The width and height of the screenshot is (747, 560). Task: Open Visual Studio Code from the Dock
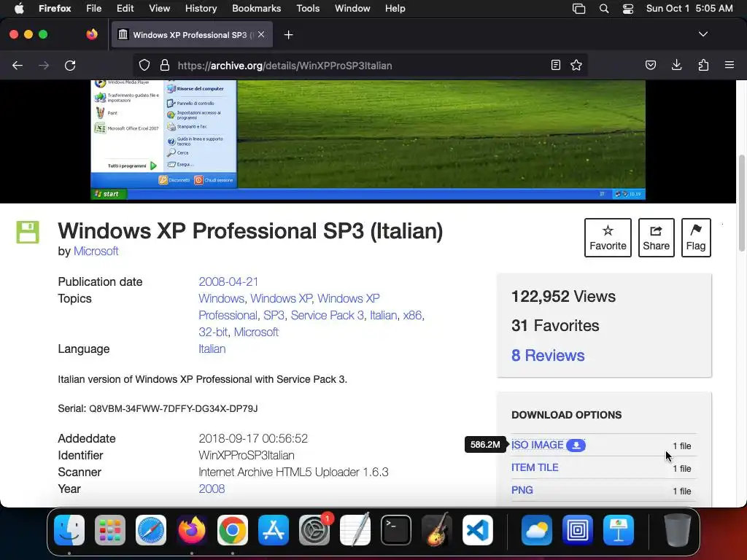[478, 530]
